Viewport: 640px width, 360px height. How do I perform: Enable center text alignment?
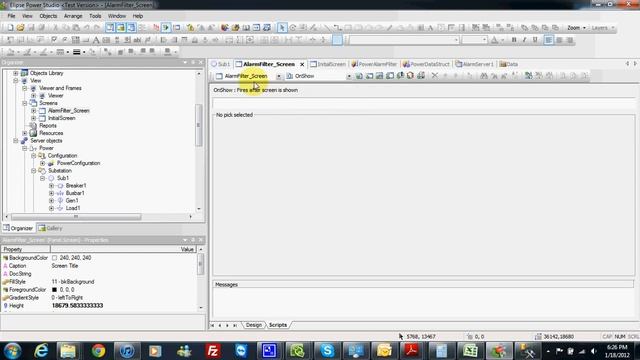559,40
